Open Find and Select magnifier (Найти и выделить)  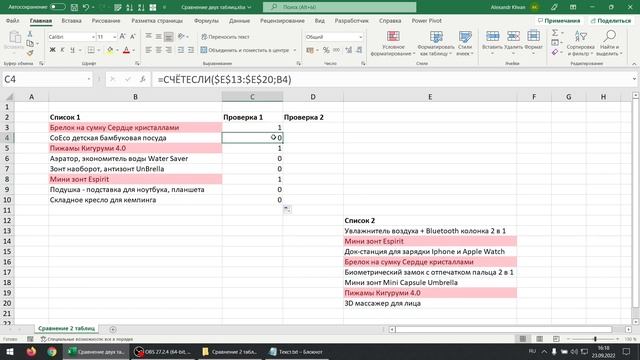click(609, 43)
